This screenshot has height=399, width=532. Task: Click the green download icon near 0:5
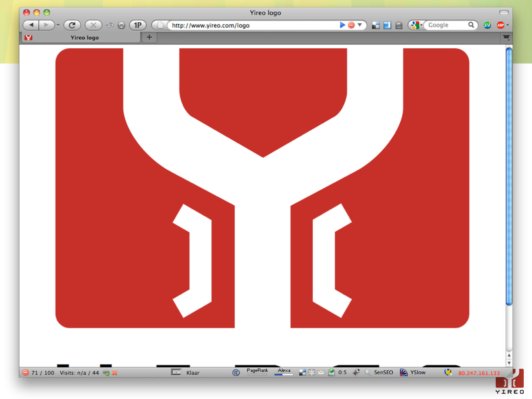(x=332, y=372)
